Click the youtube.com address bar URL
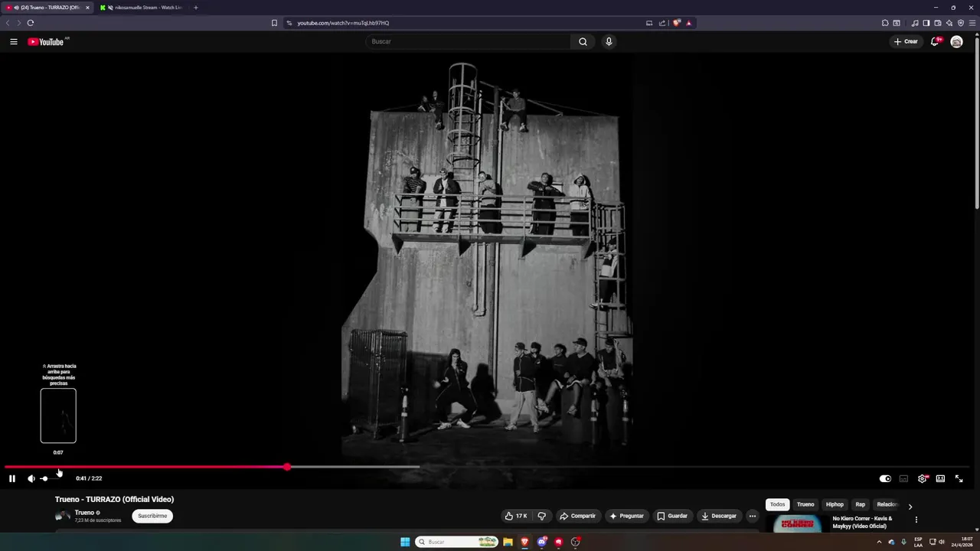Screen dimensions: 980x551 (x=343, y=23)
